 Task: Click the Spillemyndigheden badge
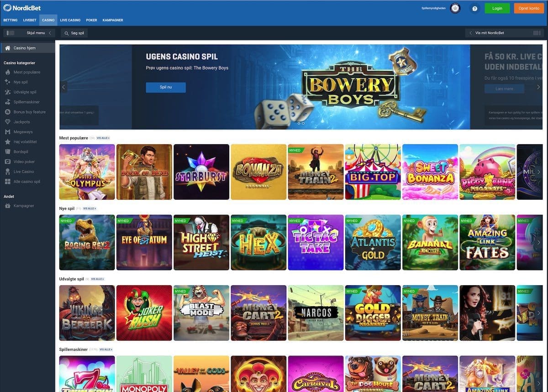[x=455, y=8]
